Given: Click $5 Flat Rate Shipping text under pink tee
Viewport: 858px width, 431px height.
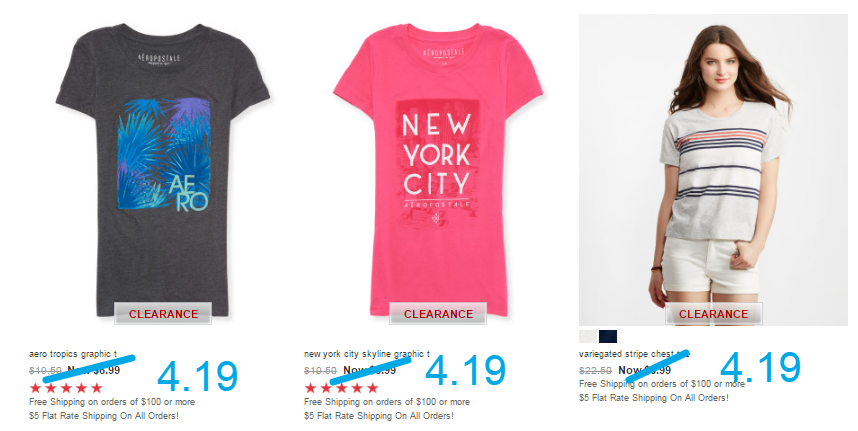Looking at the screenshot, I should [x=379, y=416].
